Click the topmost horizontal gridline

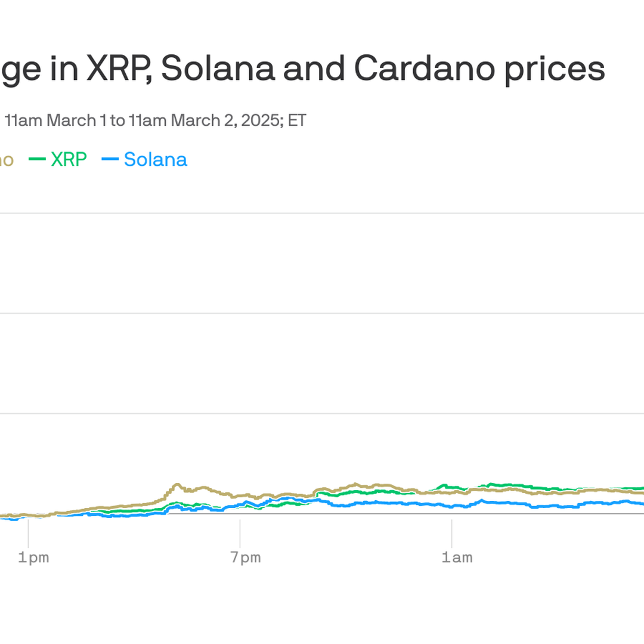[322, 213]
